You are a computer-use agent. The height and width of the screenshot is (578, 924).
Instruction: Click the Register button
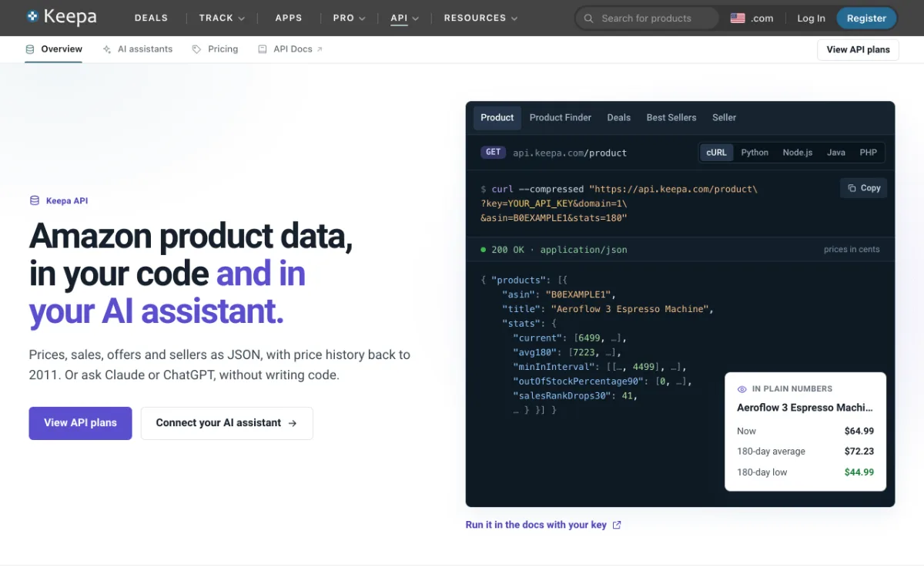tap(866, 18)
